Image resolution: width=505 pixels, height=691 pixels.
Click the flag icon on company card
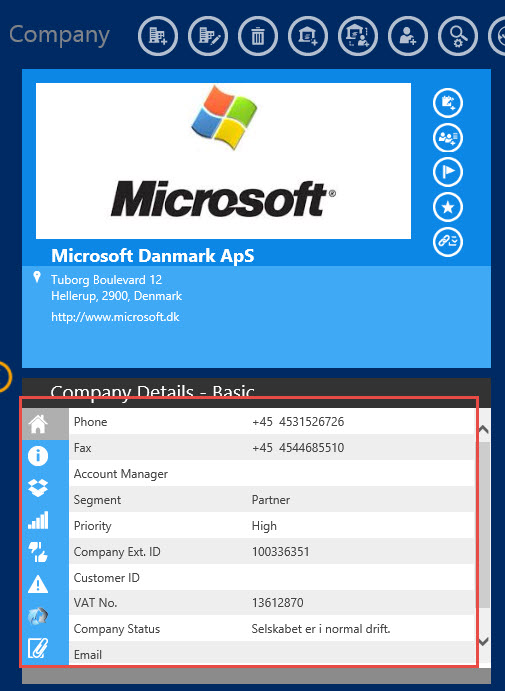point(448,172)
